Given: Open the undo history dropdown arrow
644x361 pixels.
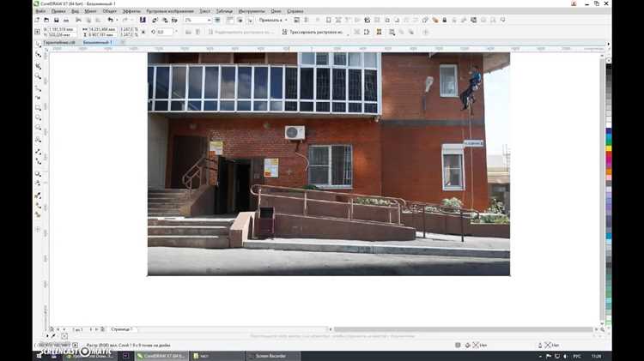Looking at the screenshot, I should click(117, 20).
